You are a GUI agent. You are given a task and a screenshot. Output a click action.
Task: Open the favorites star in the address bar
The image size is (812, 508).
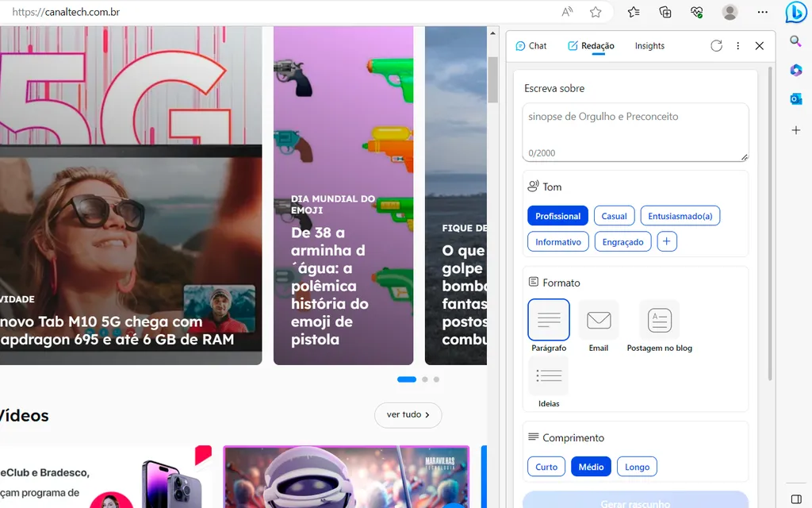pyautogui.click(x=596, y=12)
